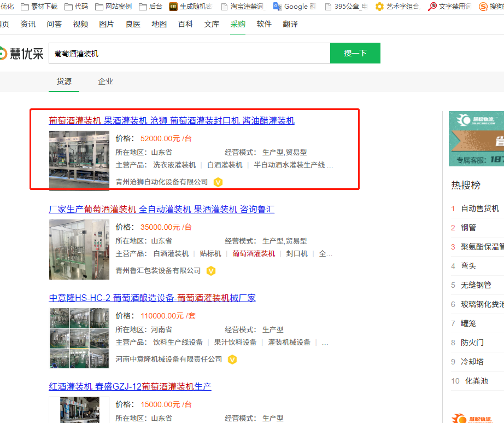504x423 pixels.
Task: Open the 文库 navigation tab
Action: 212,24
